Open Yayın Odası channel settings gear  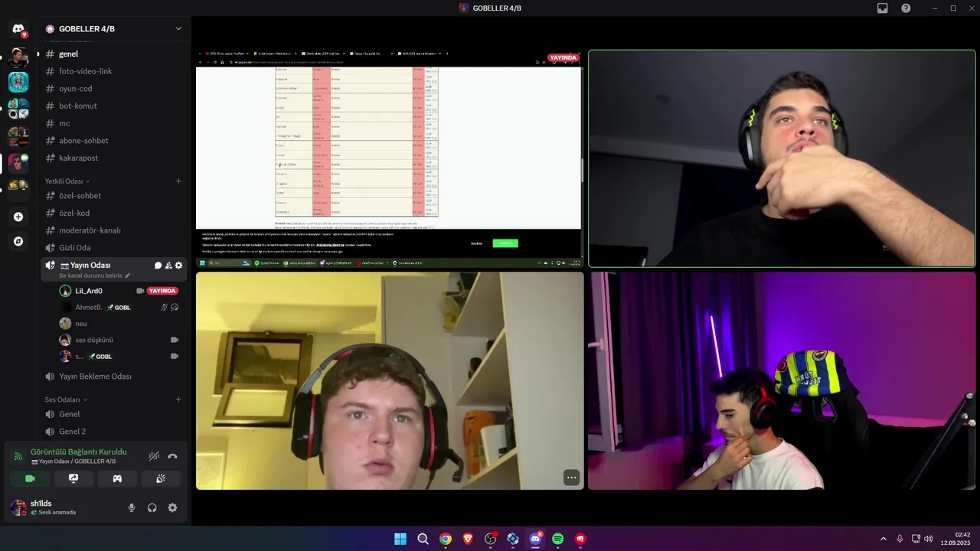[179, 266]
